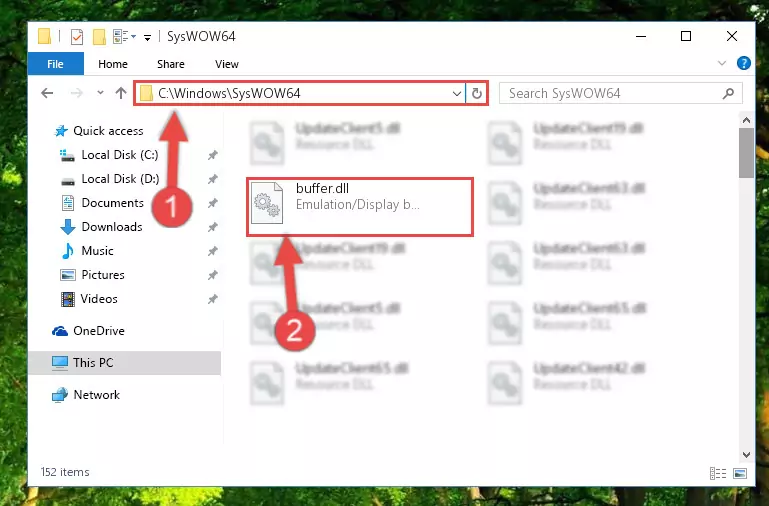This screenshot has height=506, width=769.
Task: Go back with the Back arrow
Action: [x=47, y=93]
